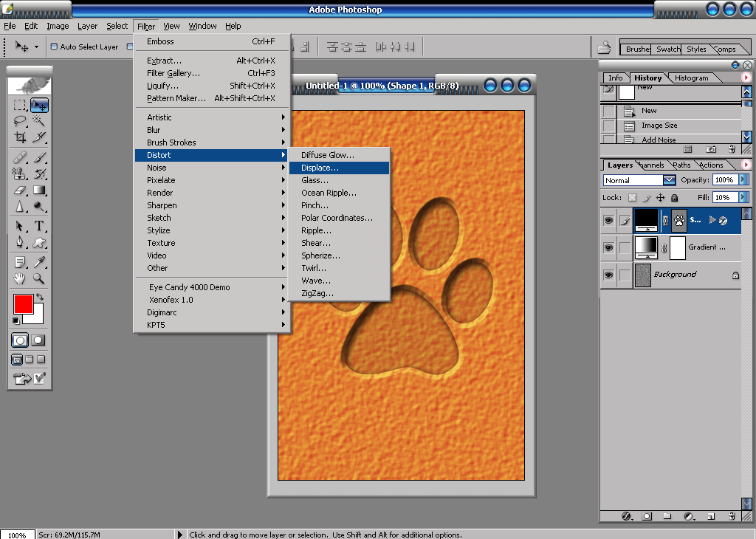Open the History panel options menu

746,77
